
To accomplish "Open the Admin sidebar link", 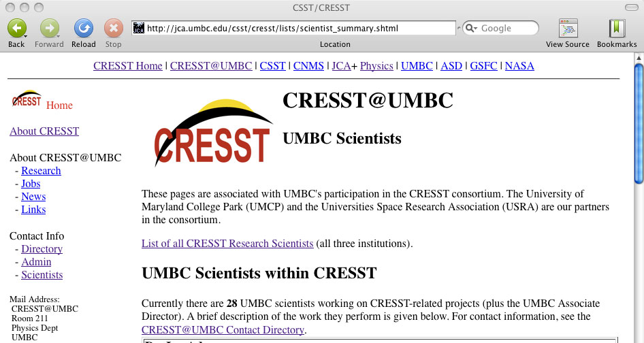I will 36,261.
